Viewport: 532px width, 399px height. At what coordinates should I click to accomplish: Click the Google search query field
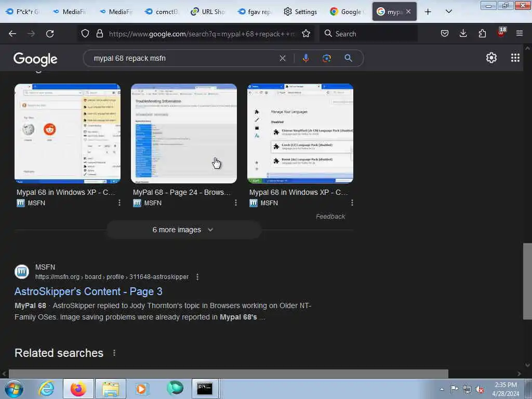pos(183,58)
